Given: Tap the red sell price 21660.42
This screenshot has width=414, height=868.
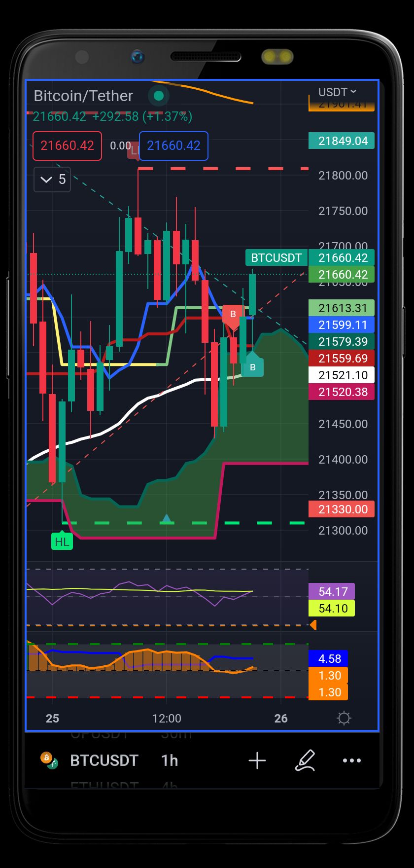Looking at the screenshot, I should 67,146.
